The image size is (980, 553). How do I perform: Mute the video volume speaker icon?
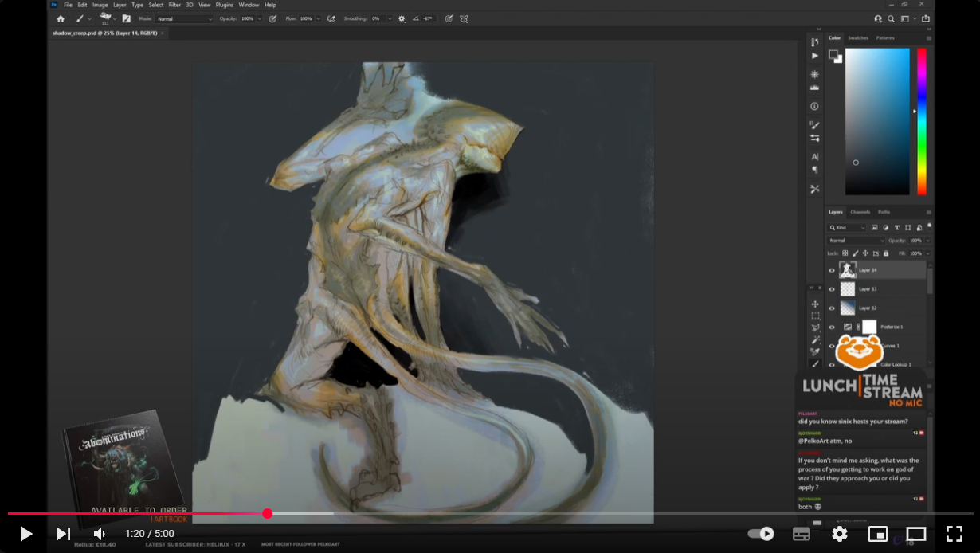tap(100, 534)
